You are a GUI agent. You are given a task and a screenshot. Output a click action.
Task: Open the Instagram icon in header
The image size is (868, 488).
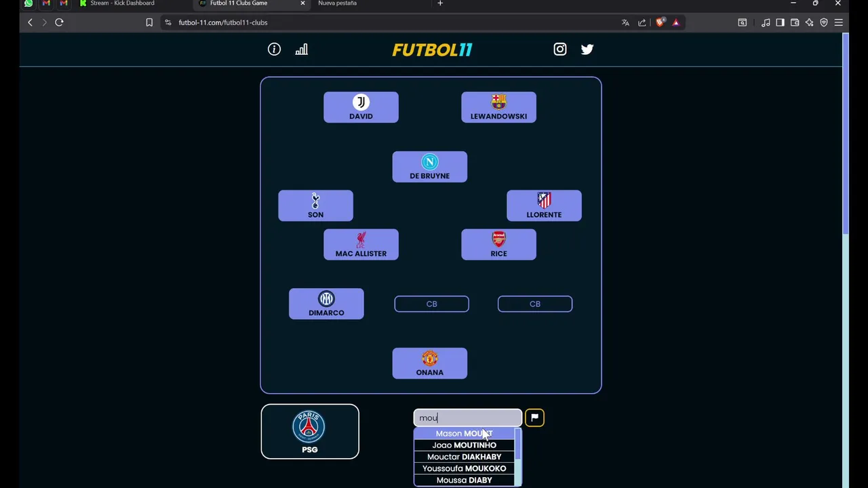560,49
